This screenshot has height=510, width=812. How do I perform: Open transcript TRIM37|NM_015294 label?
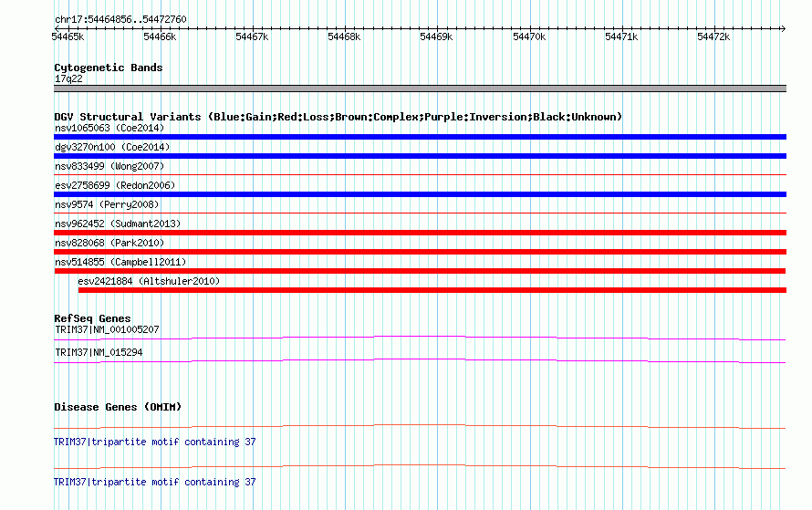(99, 352)
